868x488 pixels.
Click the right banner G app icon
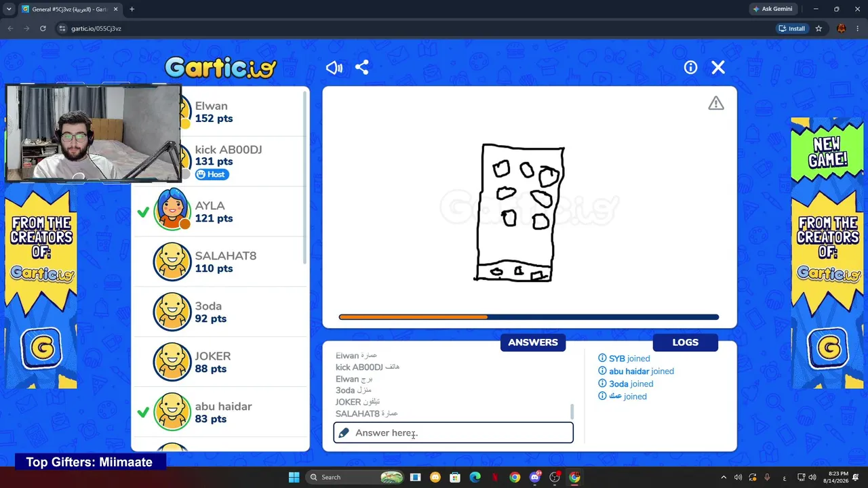click(828, 348)
